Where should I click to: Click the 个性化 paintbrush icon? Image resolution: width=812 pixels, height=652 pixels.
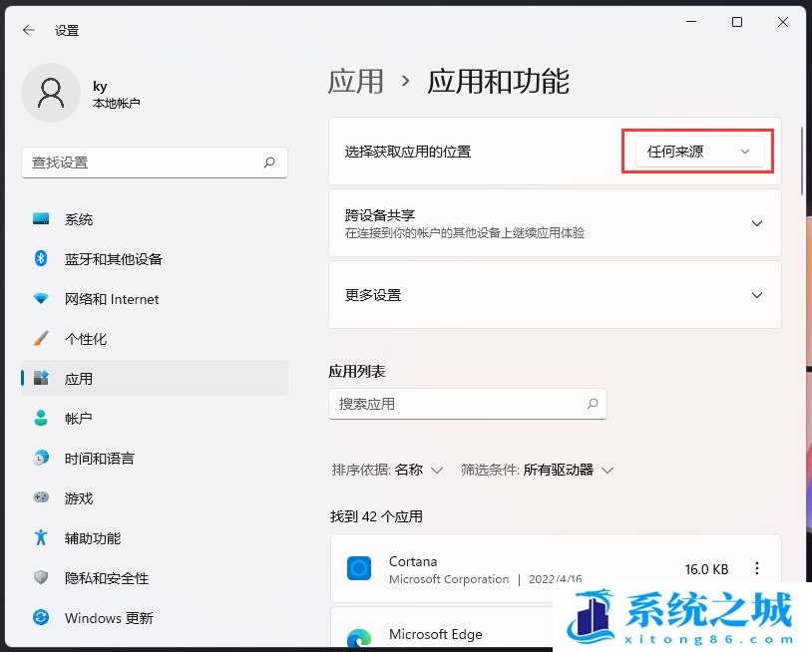41,339
